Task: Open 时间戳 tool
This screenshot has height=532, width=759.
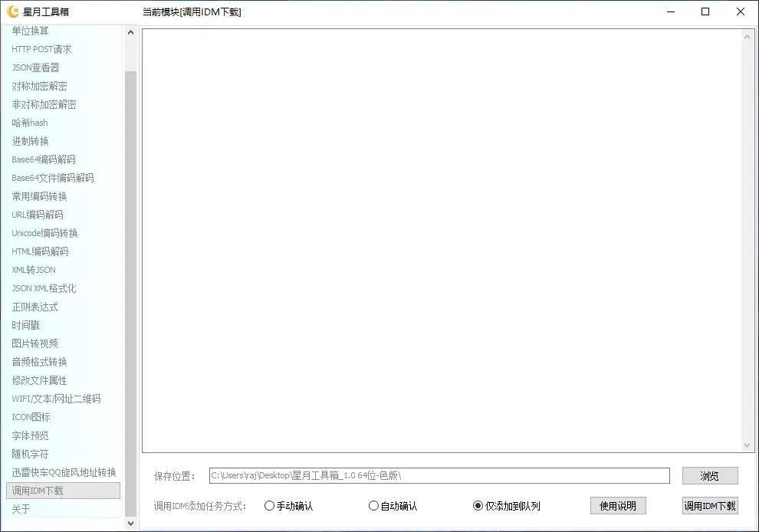Action: pos(25,325)
